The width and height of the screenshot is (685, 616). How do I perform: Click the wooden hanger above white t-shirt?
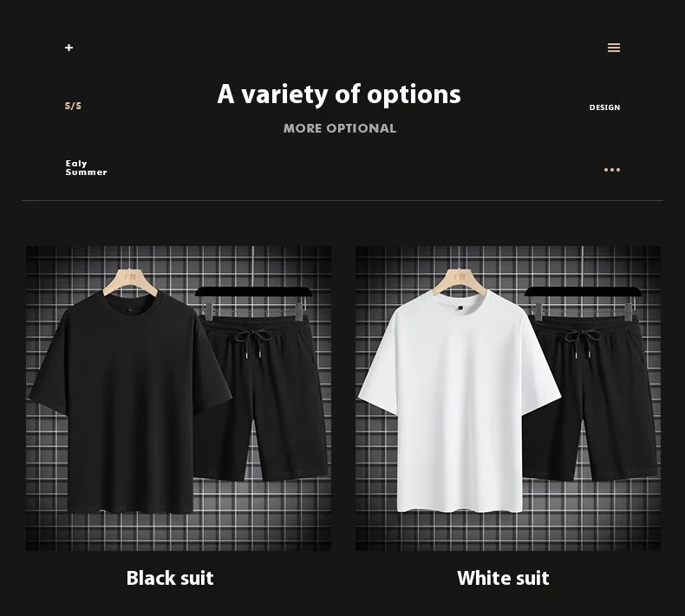(x=460, y=281)
